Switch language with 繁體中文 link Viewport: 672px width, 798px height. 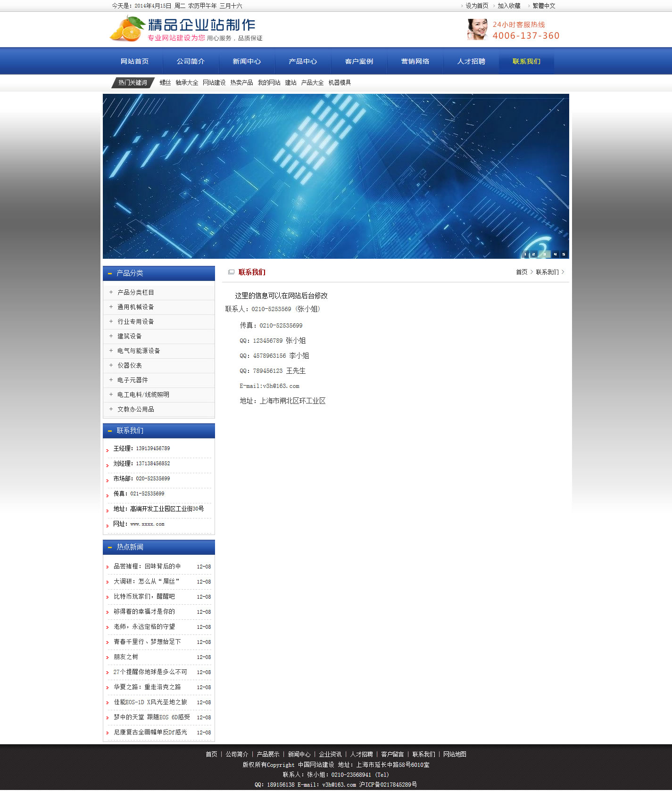(x=544, y=6)
